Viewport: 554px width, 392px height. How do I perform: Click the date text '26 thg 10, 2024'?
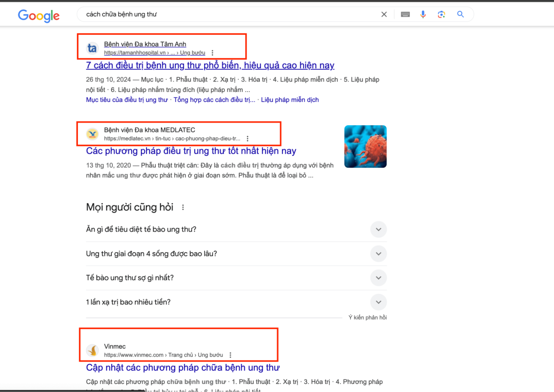[x=108, y=80]
